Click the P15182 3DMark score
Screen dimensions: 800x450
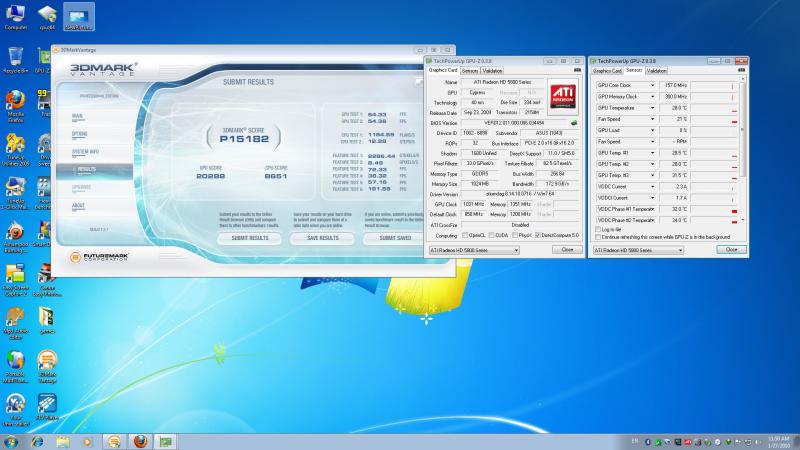[x=244, y=139]
